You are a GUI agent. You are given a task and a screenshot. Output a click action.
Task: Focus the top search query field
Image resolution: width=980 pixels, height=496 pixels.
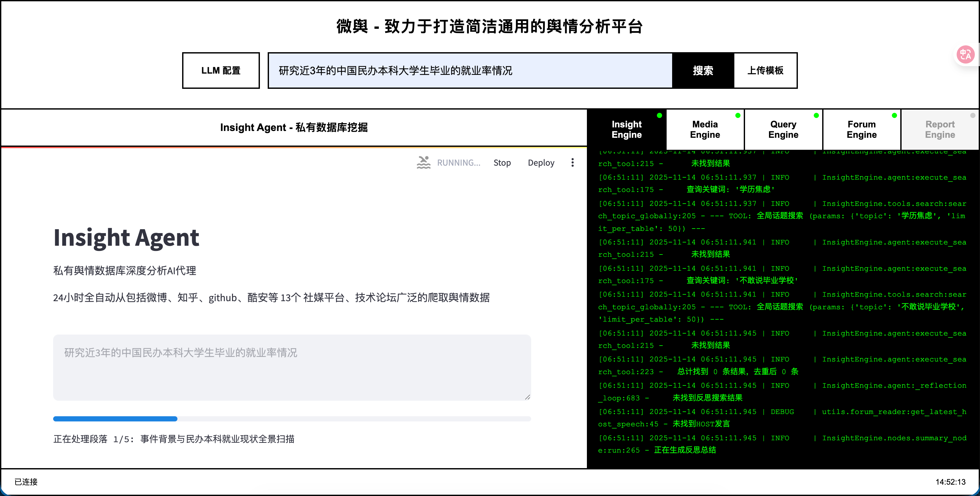[470, 70]
